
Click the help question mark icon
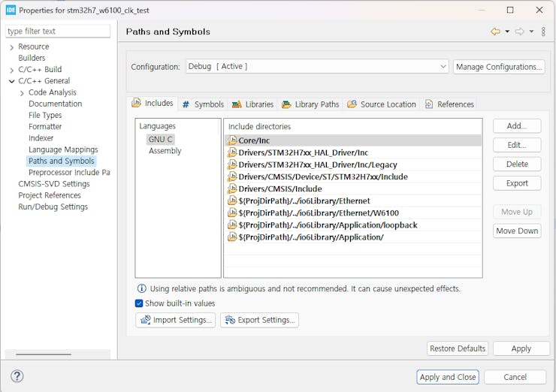pyautogui.click(x=17, y=376)
